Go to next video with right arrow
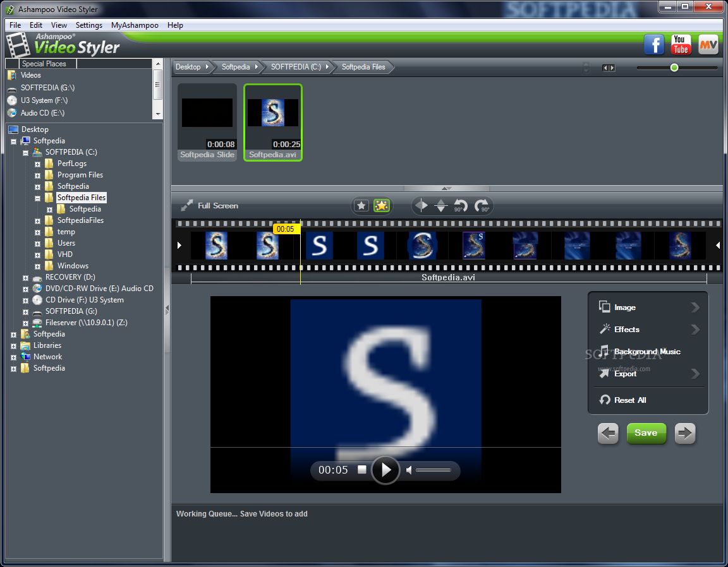 pos(685,433)
